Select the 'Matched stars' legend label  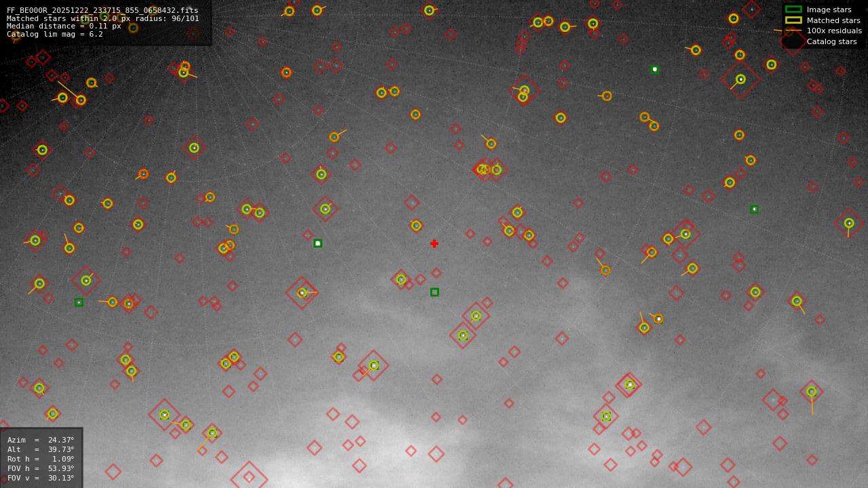click(x=833, y=20)
